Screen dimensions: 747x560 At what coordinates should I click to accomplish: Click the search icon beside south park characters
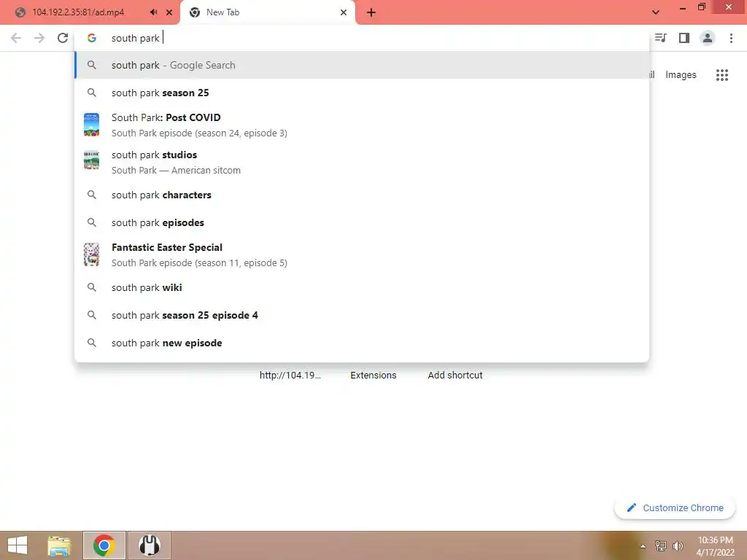pos(92,195)
